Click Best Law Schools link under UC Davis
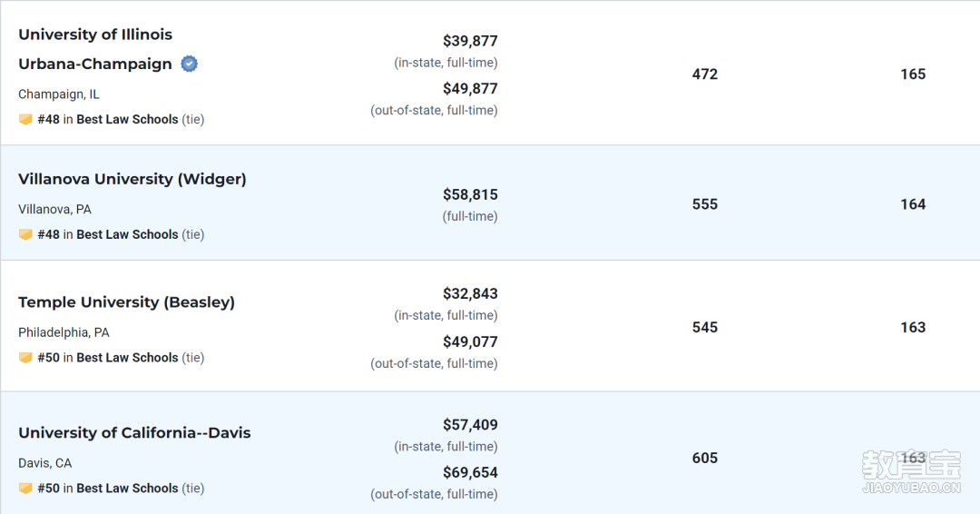 click(127, 489)
